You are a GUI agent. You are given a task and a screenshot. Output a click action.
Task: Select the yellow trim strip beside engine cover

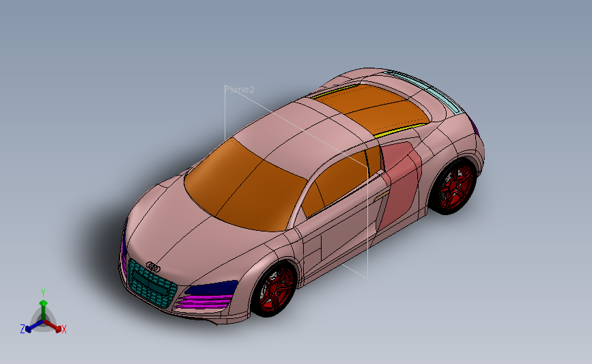coord(401,130)
